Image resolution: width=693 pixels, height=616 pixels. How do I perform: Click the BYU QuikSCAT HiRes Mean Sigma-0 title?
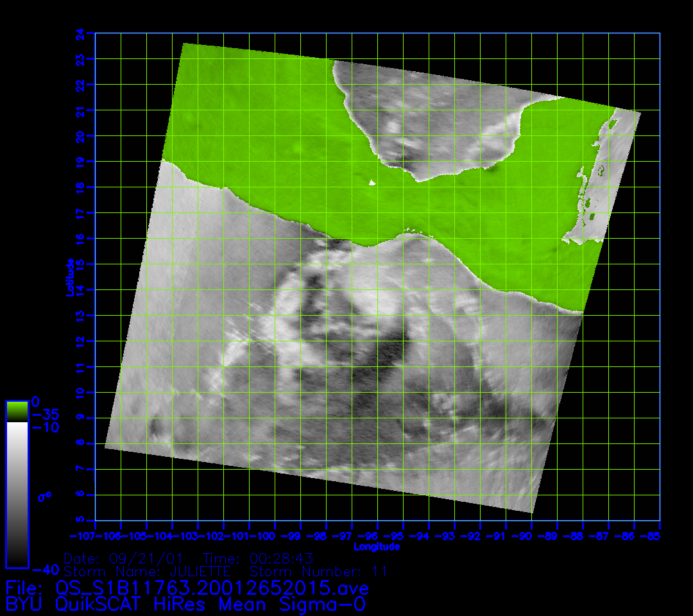click(x=186, y=604)
